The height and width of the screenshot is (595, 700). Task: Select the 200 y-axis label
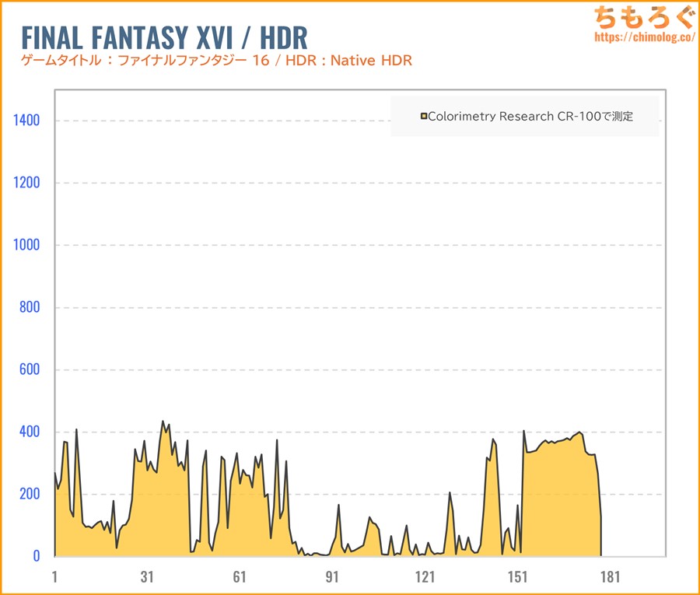[x=29, y=494]
